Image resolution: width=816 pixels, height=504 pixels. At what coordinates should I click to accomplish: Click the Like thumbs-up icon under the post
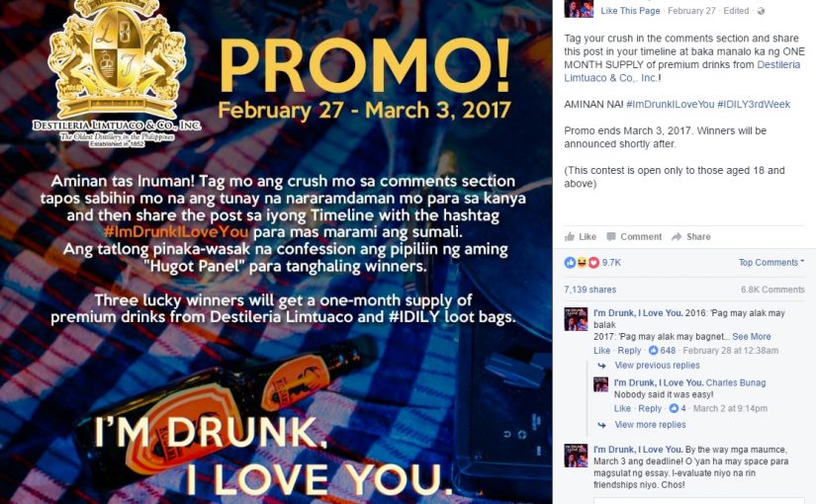coord(570,236)
